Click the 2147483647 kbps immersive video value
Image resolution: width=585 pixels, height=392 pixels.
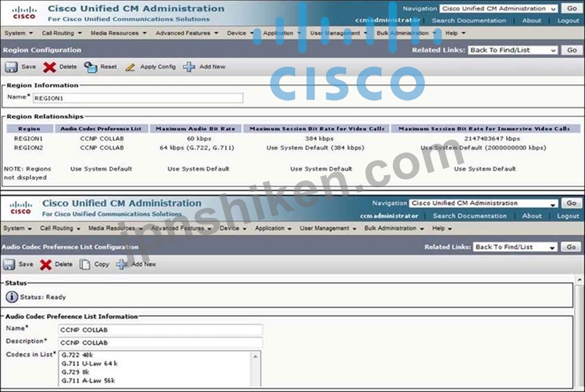point(492,139)
